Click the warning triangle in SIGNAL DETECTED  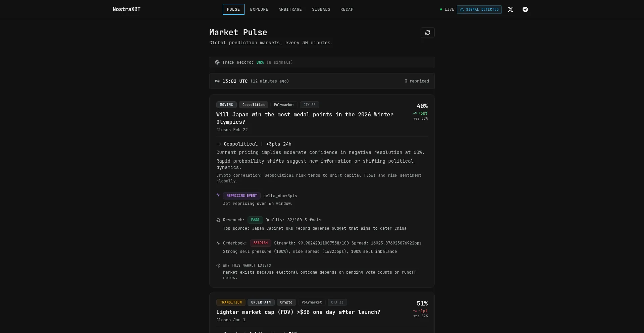click(x=462, y=9)
